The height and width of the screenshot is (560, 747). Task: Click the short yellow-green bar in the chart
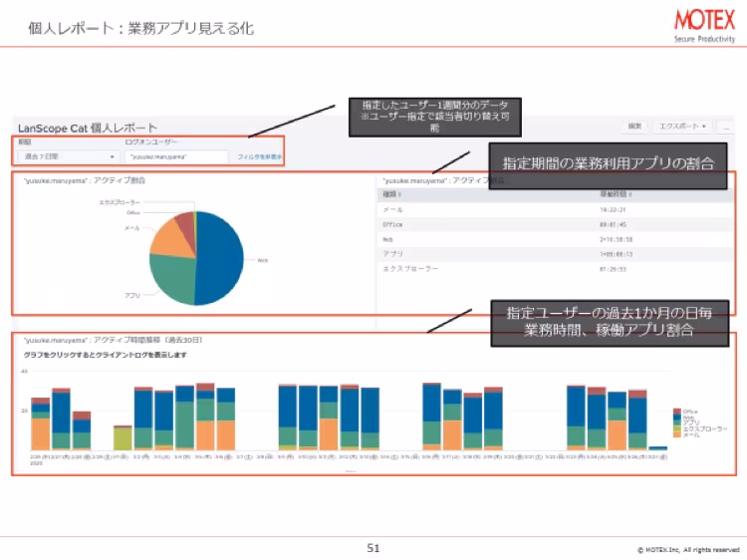click(x=123, y=438)
